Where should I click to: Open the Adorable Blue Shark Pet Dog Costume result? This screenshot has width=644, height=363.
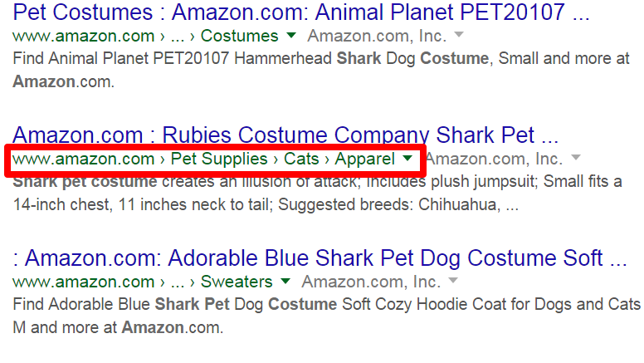[x=320, y=258]
